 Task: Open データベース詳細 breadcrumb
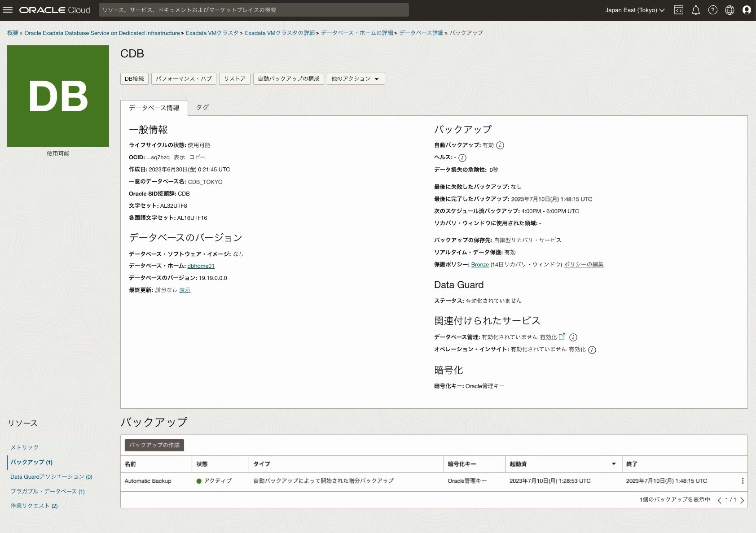point(421,33)
